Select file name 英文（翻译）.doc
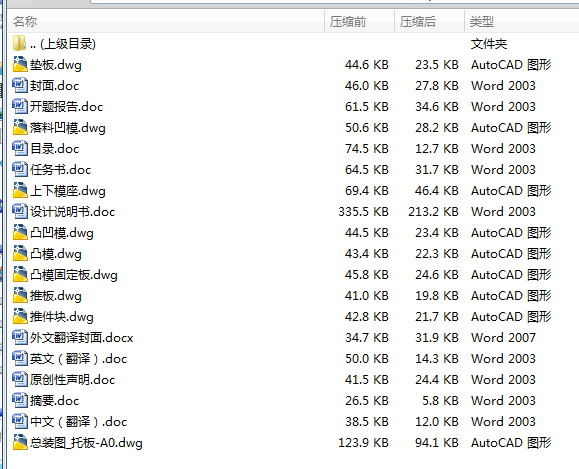The width and height of the screenshot is (579, 469). click(x=79, y=359)
